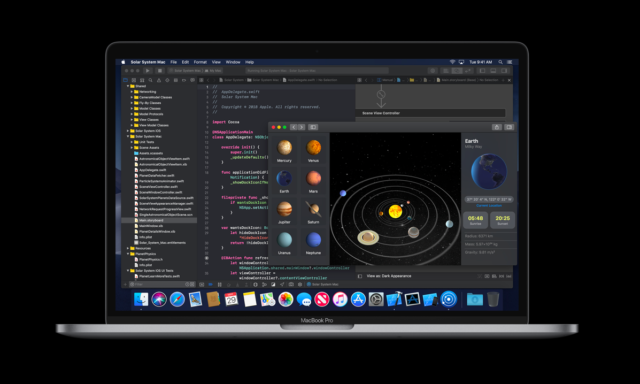Hide the Navigator panel in Xcode toolbar
Image resolution: width=640 pixels, height=384 pixels.
click(482, 71)
